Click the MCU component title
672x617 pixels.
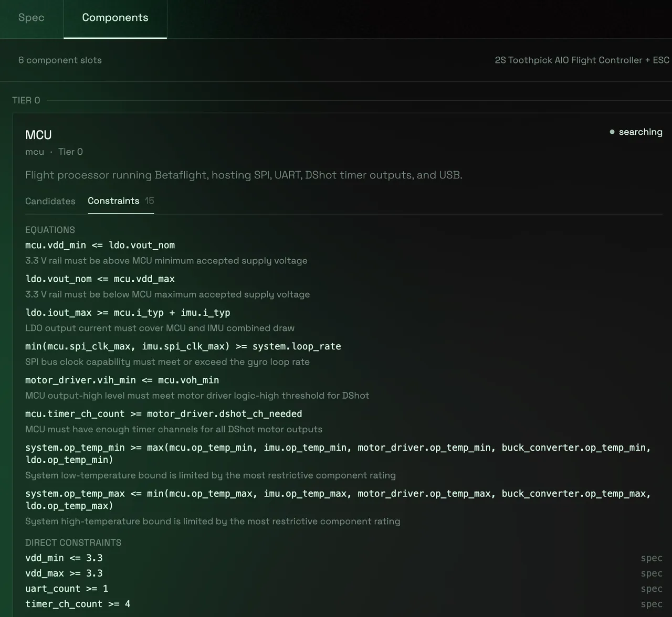[x=38, y=135]
